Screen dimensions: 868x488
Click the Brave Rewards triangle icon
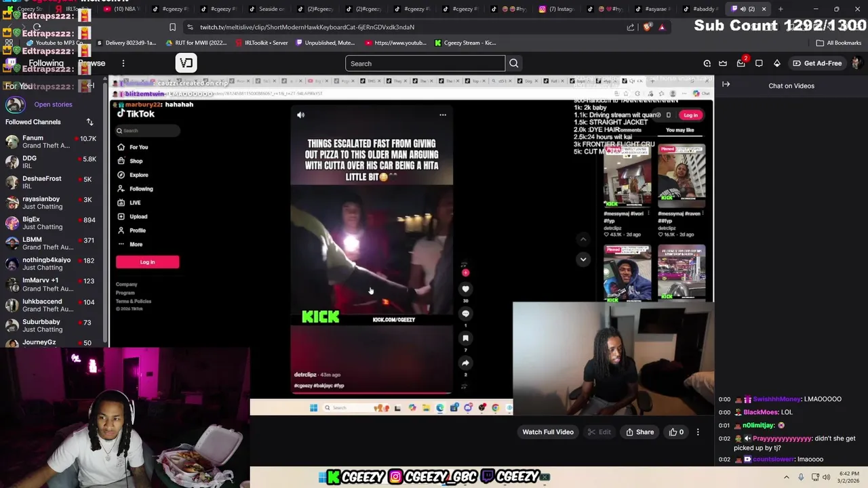(662, 27)
